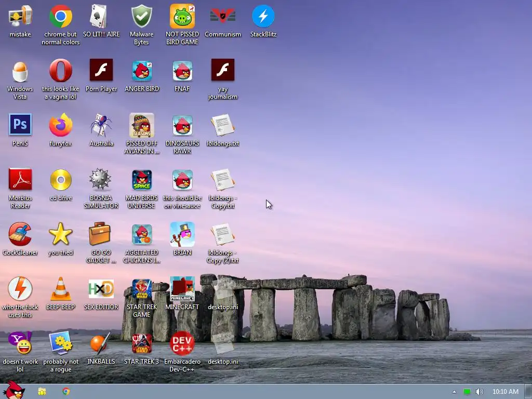The height and width of the screenshot is (399, 532).
Task: Select the loldongs.txt file
Action: point(222,130)
